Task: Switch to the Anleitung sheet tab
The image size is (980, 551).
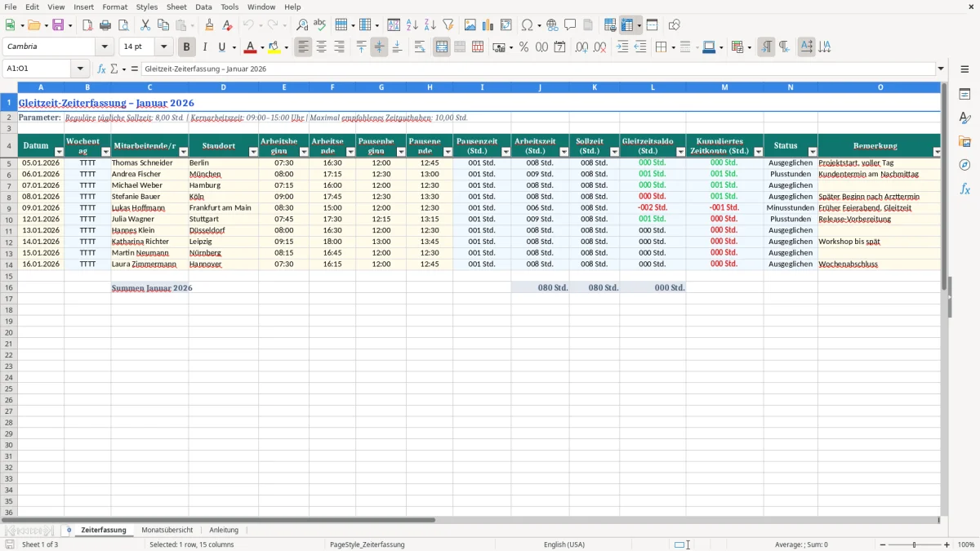Action: tap(224, 530)
